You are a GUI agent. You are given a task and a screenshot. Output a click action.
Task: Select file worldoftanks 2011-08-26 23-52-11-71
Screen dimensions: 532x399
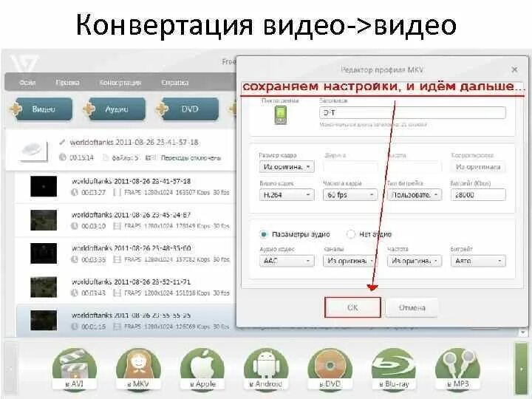tap(131, 282)
